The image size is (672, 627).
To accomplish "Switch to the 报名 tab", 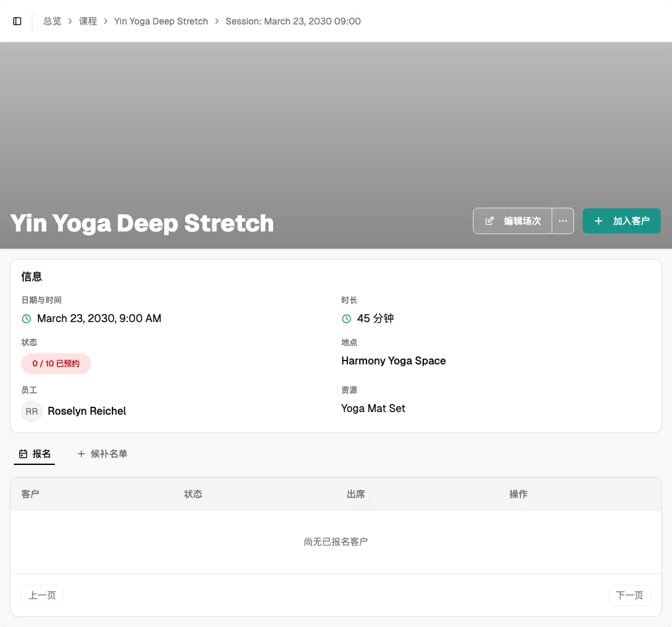I will tap(34, 454).
